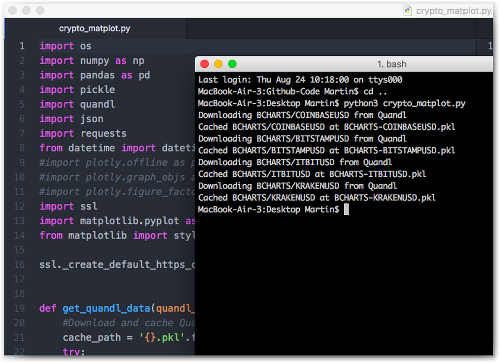500x363 pixels.
Task: Close the bash terminal with red button
Action: coord(205,64)
